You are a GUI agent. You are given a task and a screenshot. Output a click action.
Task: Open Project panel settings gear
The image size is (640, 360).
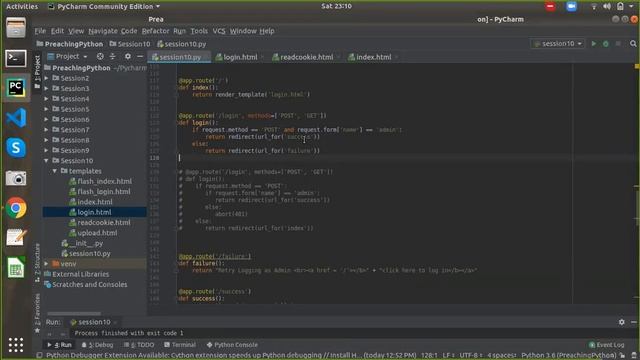coord(128,56)
